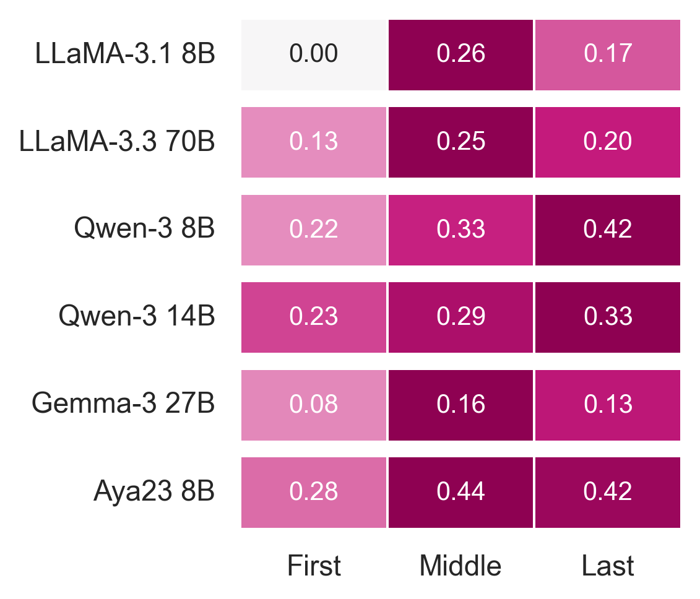Select the Gemma-3 27B row label
This screenshot has width=700, height=599.
[123, 405]
